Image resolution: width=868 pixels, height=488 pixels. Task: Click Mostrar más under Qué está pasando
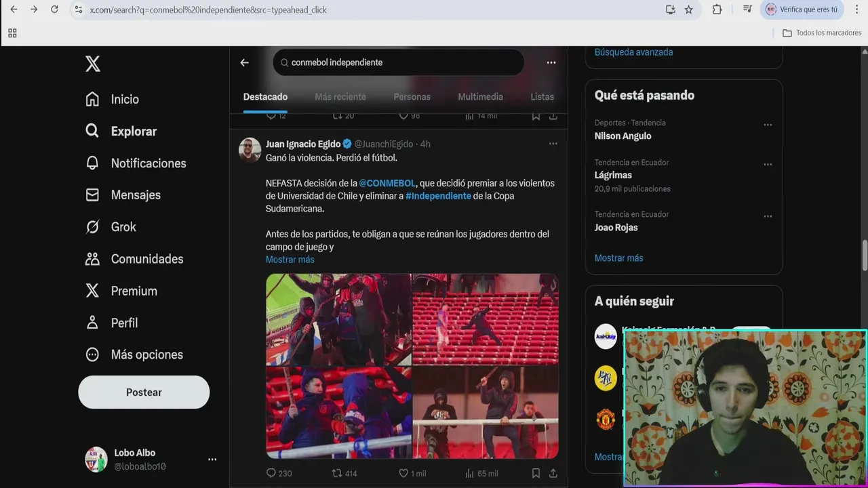pos(618,258)
